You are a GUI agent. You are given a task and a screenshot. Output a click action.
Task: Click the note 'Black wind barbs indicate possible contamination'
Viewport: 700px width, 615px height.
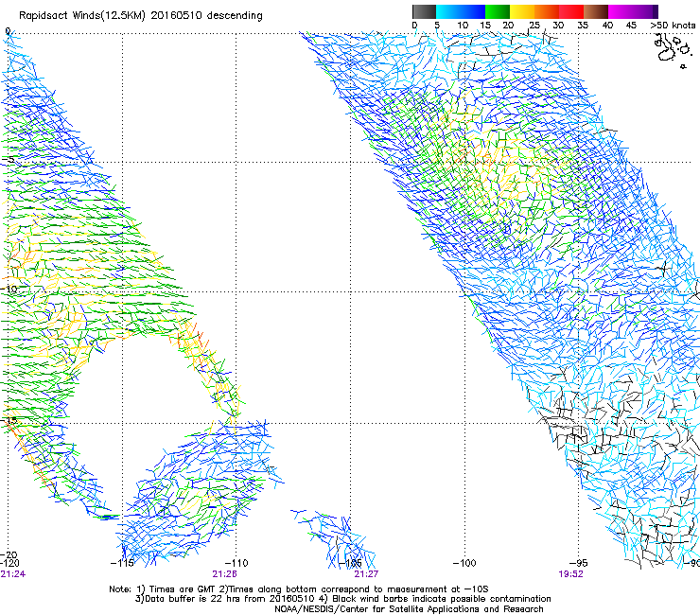(442, 599)
